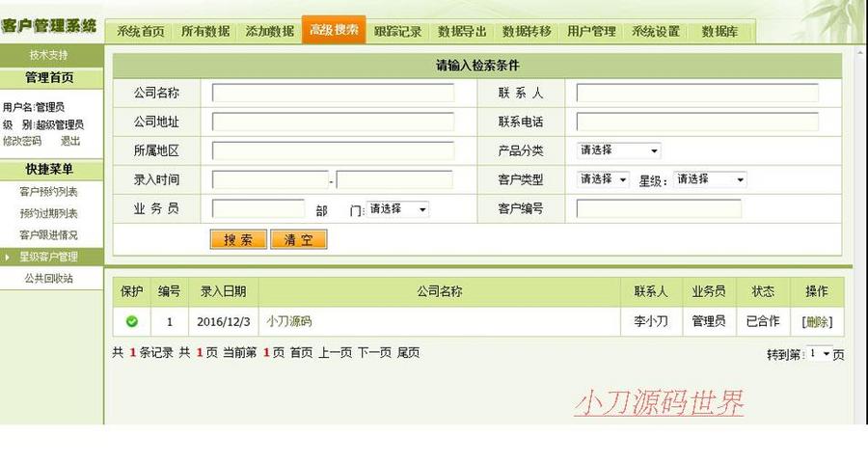The height and width of the screenshot is (463, 868).
Task: Click the 管理首页 sidebar heading
Action: [49, 78]
